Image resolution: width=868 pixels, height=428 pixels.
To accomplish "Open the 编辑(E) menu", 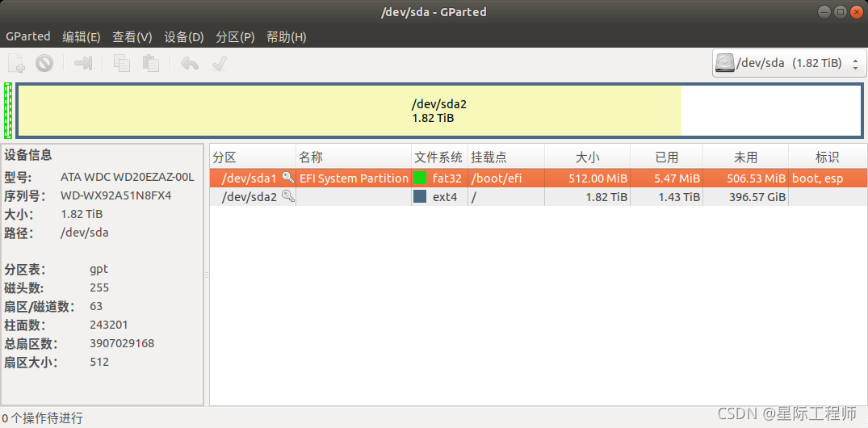I will [x=82, y=37].
